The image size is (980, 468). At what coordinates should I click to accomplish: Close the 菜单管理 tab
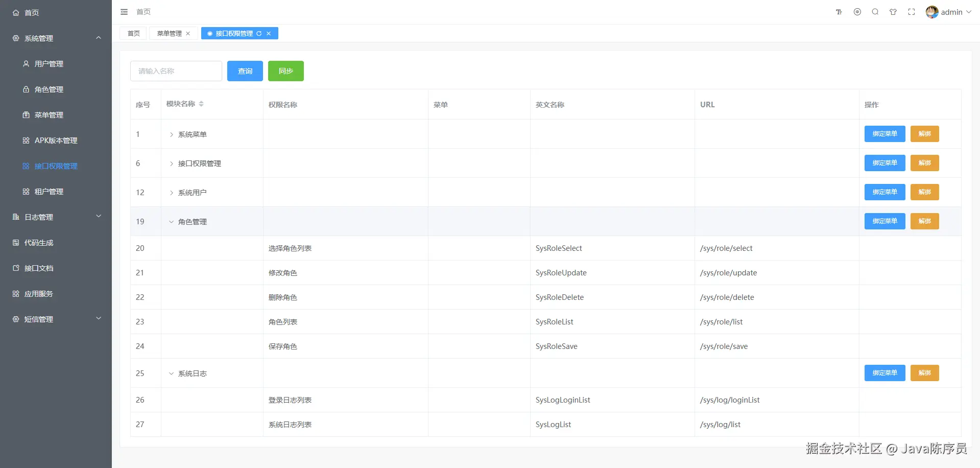[x=188, y=33]
